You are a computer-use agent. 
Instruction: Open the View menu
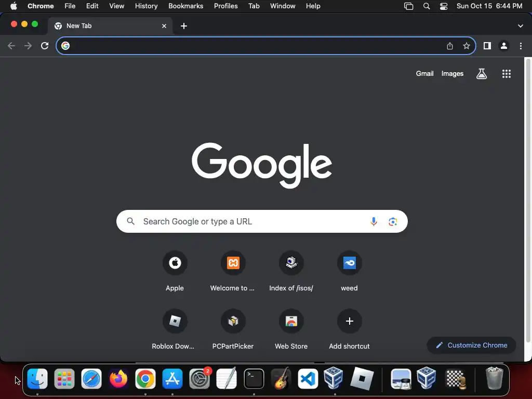[x=116, y=6]
